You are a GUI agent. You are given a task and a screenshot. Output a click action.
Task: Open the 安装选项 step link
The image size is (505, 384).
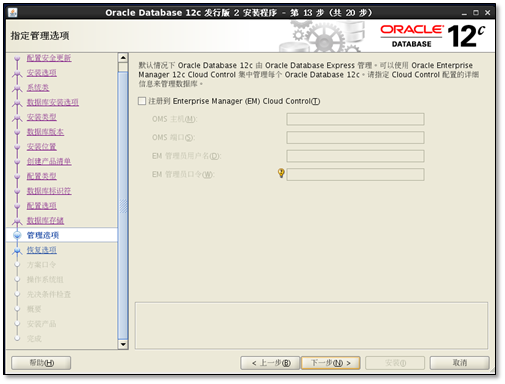42,73
